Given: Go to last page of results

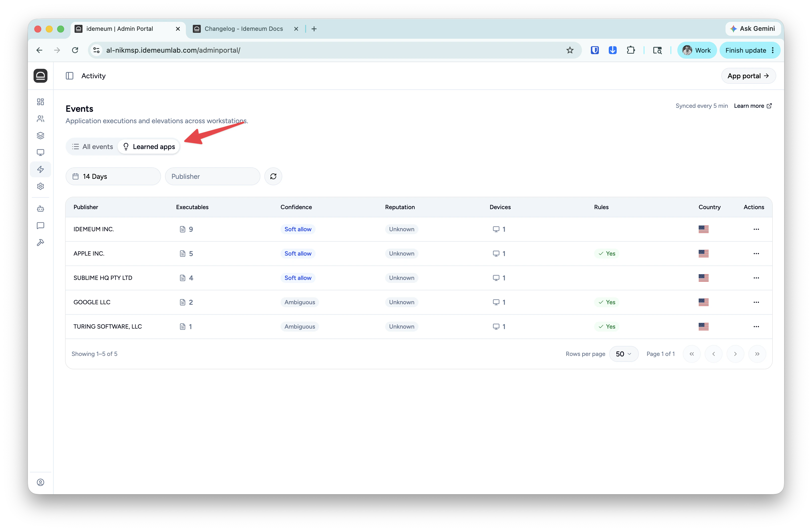Looking at the screenshot, I should [x=757, y=354].
